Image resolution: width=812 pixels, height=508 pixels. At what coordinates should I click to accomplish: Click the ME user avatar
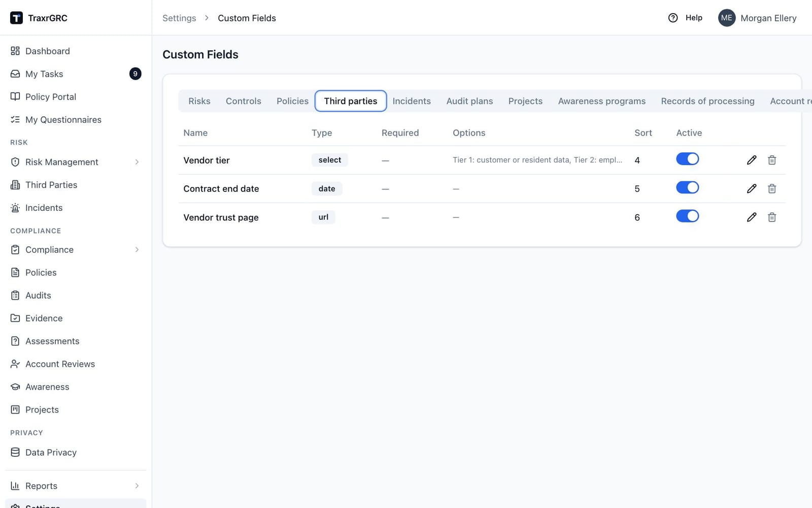click(x=727, y=18)
